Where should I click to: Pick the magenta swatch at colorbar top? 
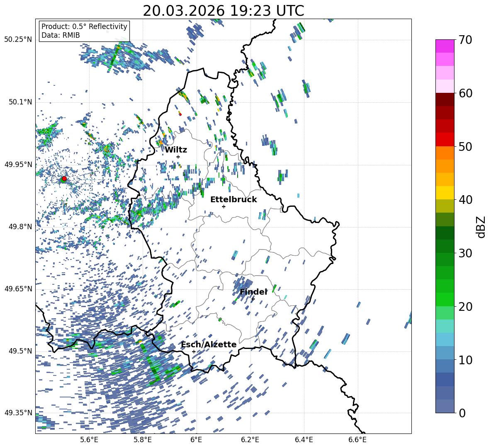coord(445,46)
